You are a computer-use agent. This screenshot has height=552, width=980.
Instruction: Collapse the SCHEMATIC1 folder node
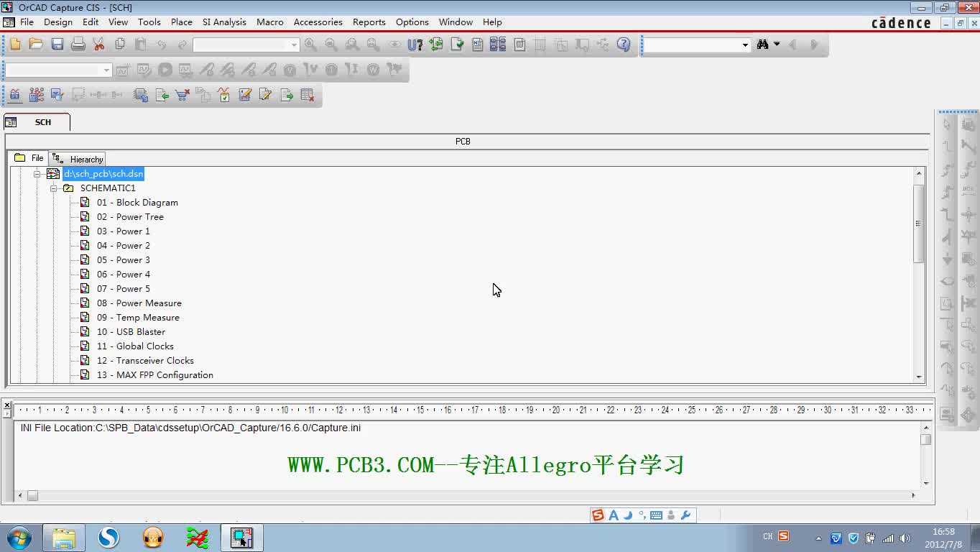53,188
